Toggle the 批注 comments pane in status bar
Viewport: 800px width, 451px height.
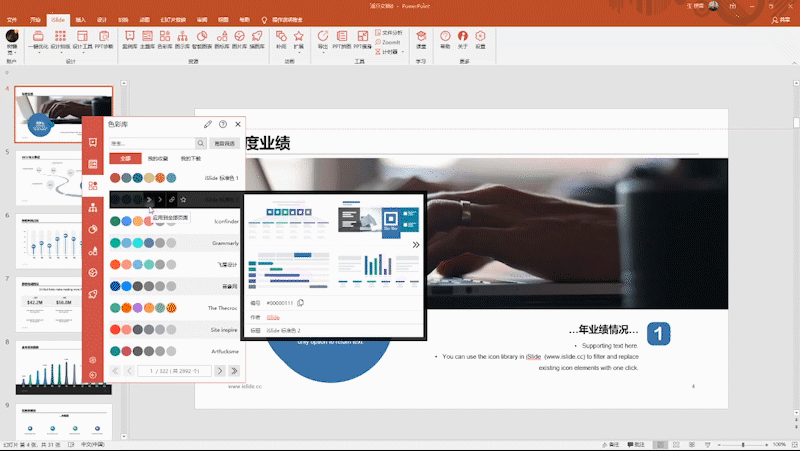click(x=637, y=445)
